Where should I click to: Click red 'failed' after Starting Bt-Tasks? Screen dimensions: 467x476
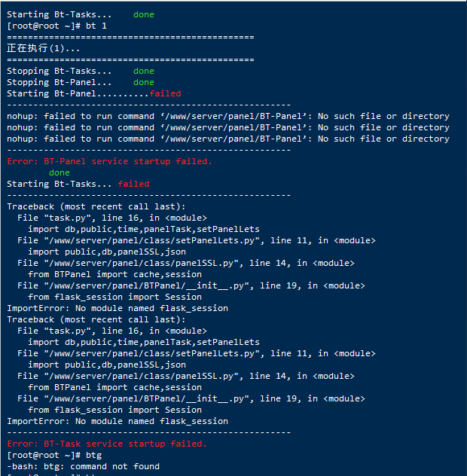tap(133, 184)
